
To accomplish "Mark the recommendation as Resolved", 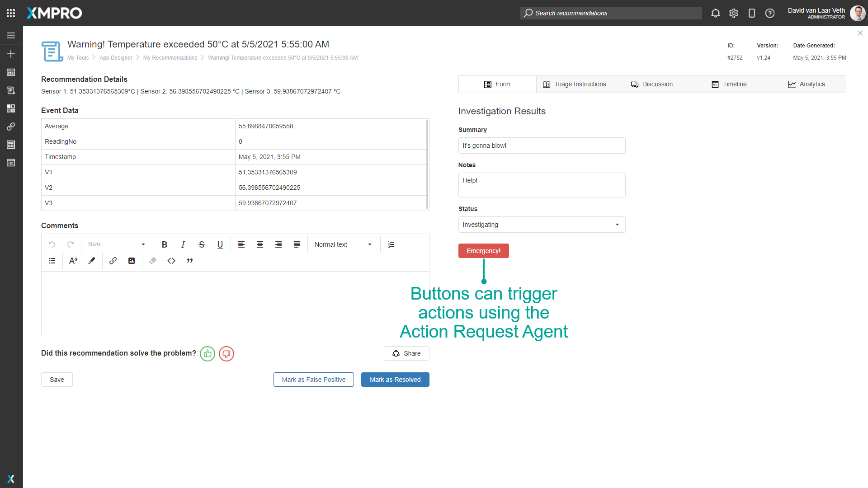I will (395, 380).
